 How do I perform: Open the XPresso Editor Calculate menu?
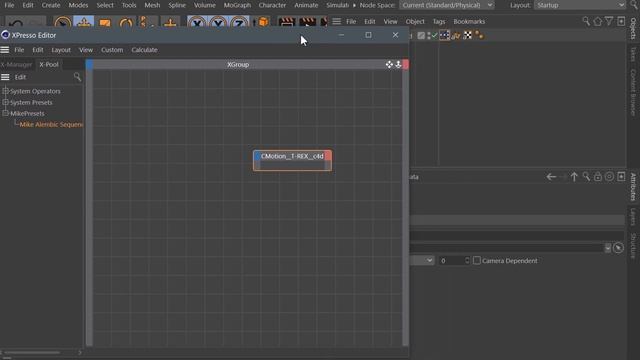pos(144,50)
